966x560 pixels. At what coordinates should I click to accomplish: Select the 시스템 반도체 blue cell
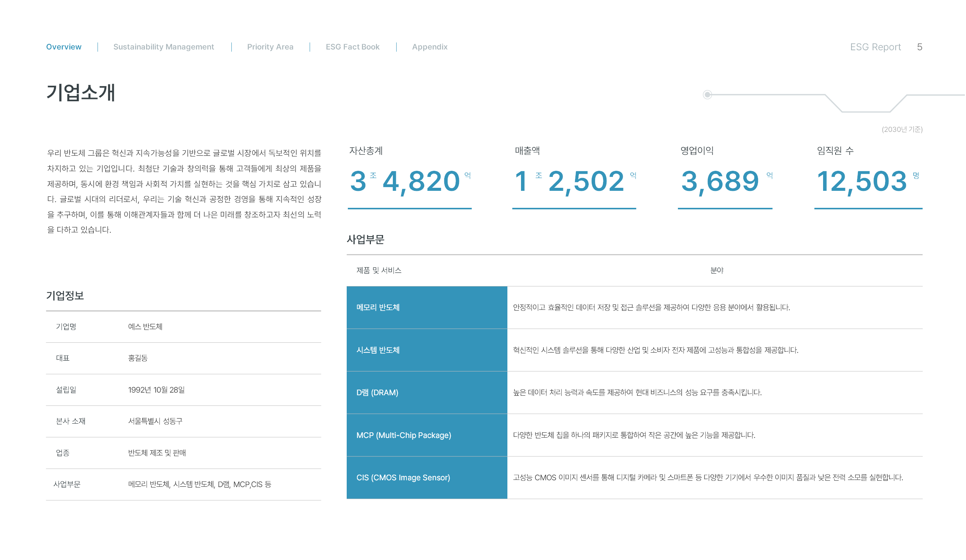pos(426,350)
